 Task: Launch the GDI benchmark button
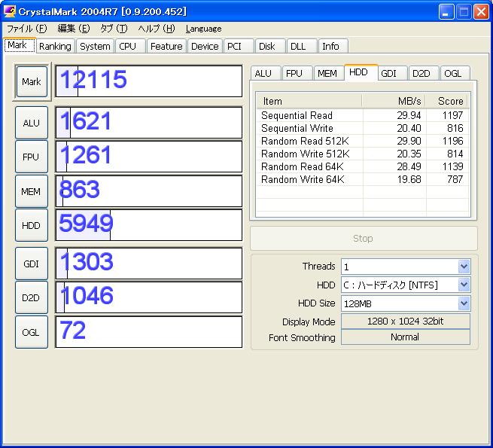point(32,264)
